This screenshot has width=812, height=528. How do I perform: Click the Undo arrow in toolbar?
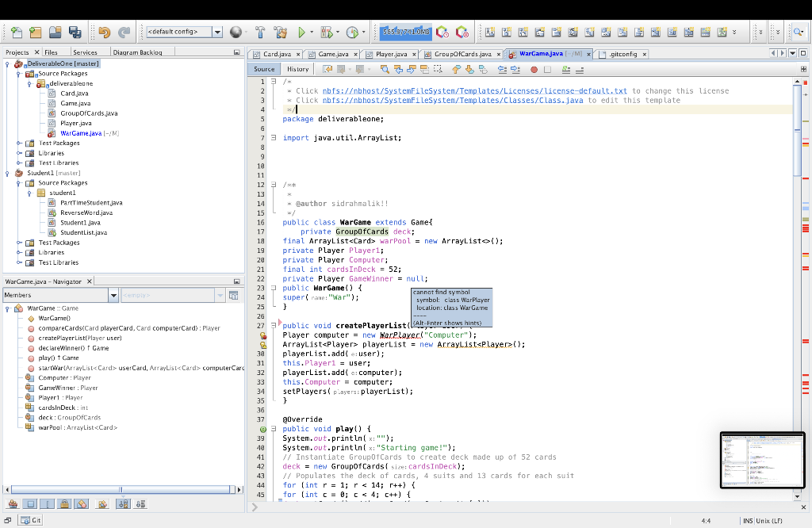pos(104,33)
